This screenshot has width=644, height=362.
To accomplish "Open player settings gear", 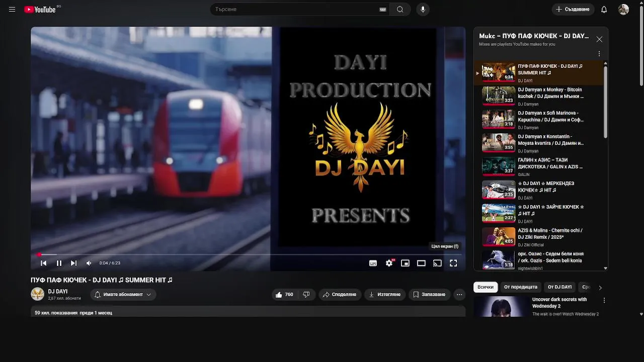I will (x=389, y=263).
